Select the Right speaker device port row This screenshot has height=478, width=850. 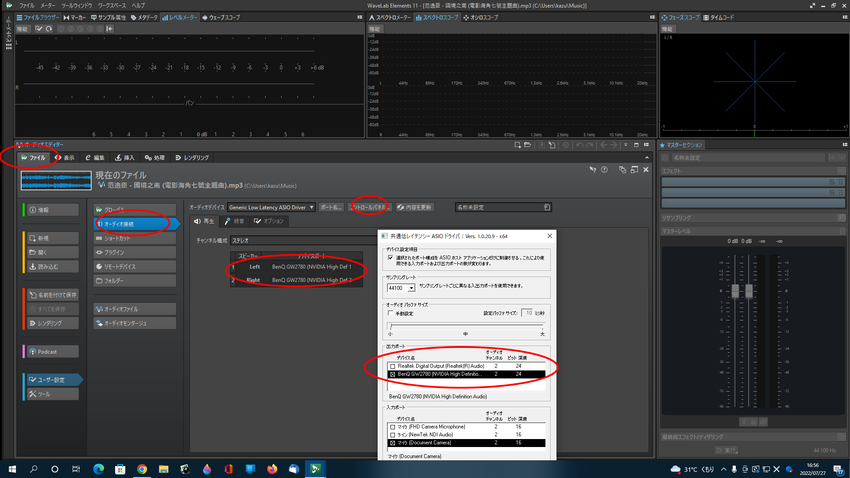coord(297,280)
